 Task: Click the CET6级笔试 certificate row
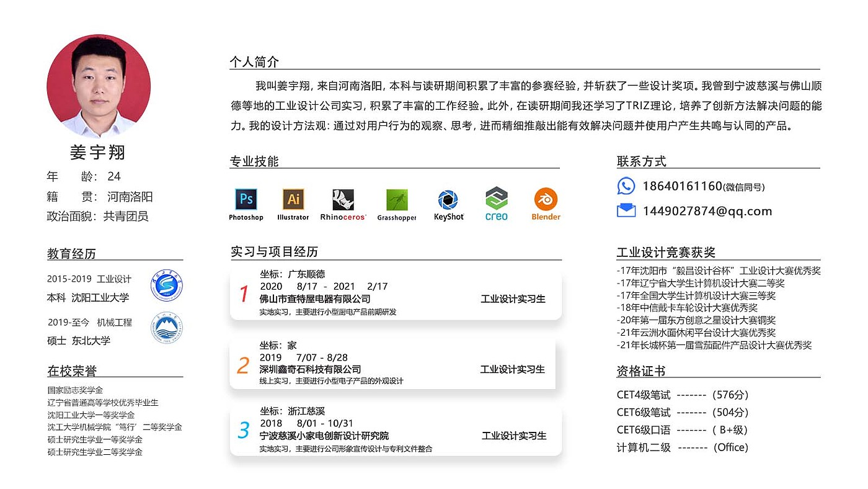683,413
